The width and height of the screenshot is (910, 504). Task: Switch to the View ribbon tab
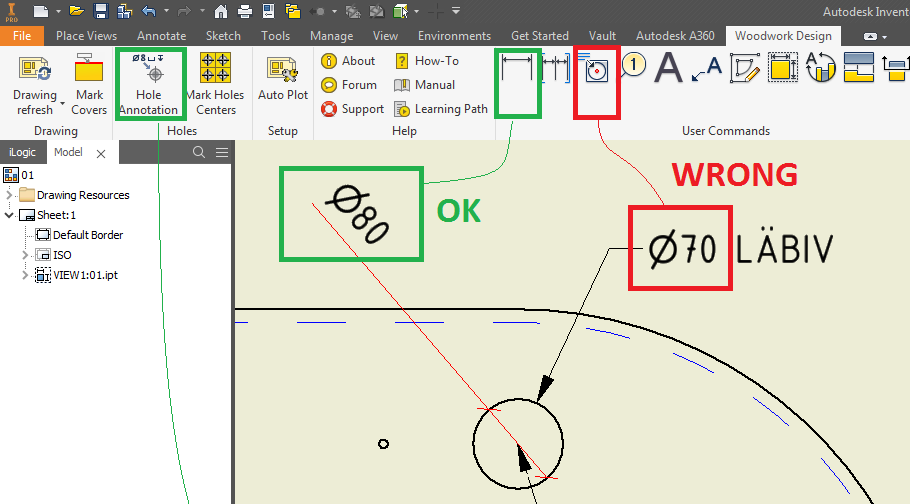[x=385, y=36]
